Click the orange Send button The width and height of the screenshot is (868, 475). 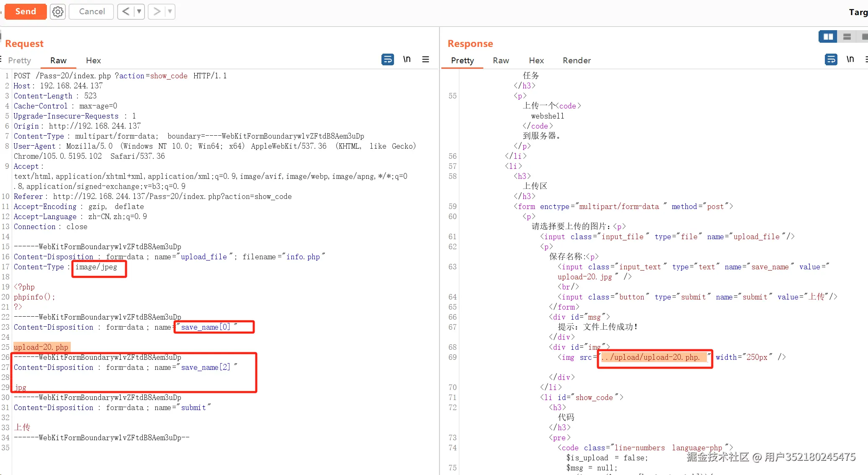[26, 11]
